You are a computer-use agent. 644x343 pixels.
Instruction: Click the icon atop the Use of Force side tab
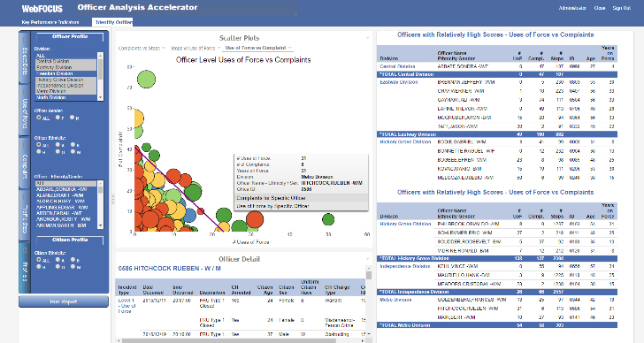[24, 92]
